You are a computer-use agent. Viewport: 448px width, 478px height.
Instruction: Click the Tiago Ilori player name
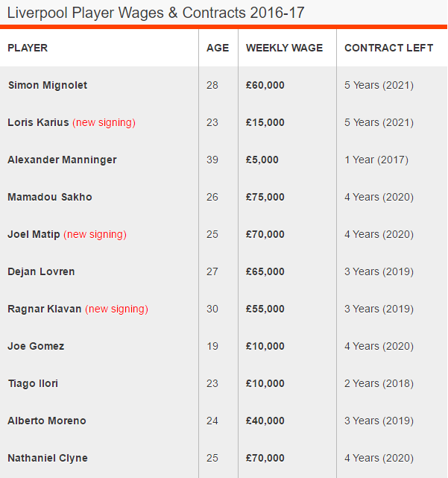[x=33, y=383]
